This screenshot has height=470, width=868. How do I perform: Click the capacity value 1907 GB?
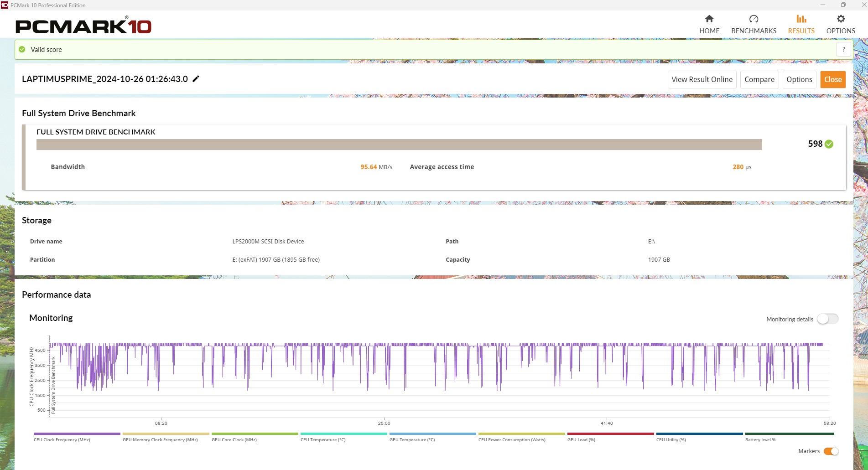[659, 260]
